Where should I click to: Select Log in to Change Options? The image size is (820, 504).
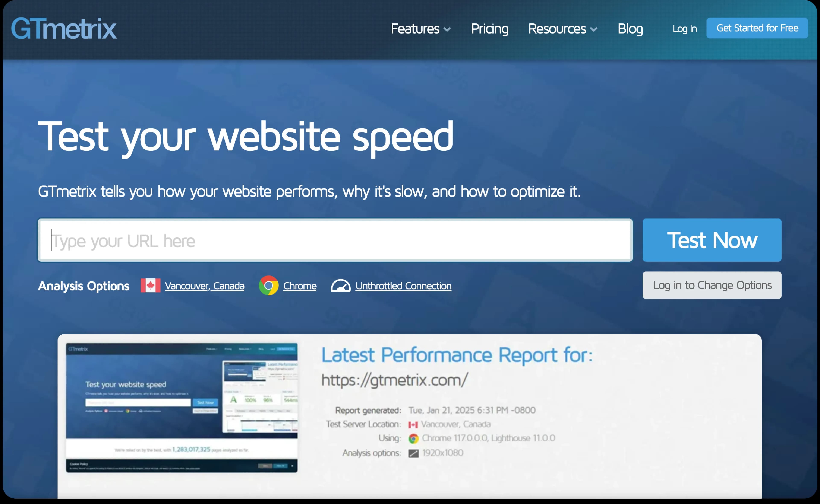(x=712, y=285)
